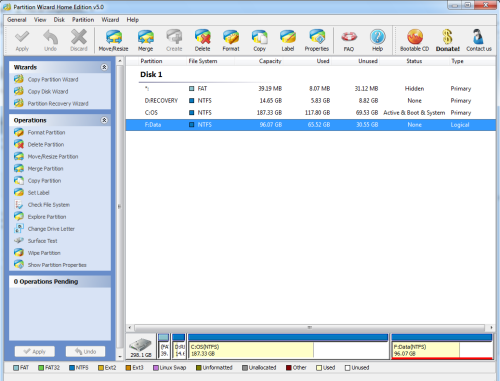
Task: Open the Wizard menu
Action: coord(110,20)
